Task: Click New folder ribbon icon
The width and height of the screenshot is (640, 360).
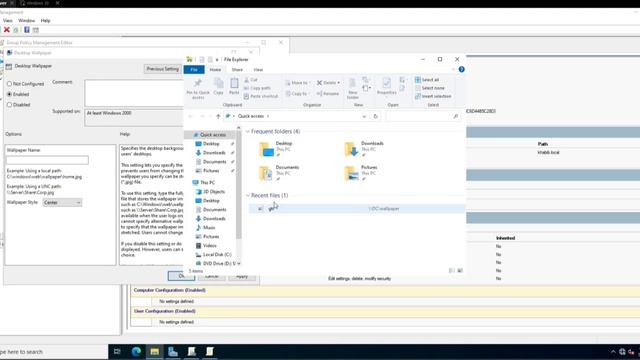Action: (353, 89)
